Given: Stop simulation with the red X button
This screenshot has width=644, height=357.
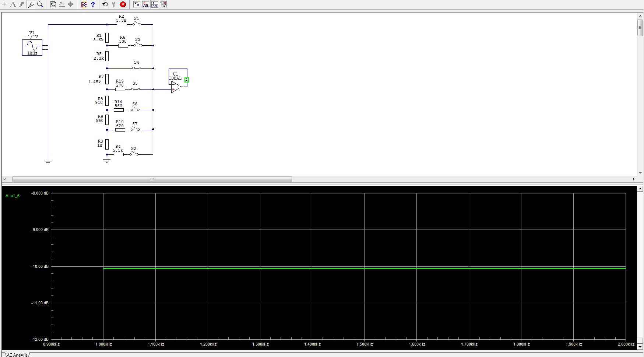Looking at the screenshot, I should coord(123,4).
